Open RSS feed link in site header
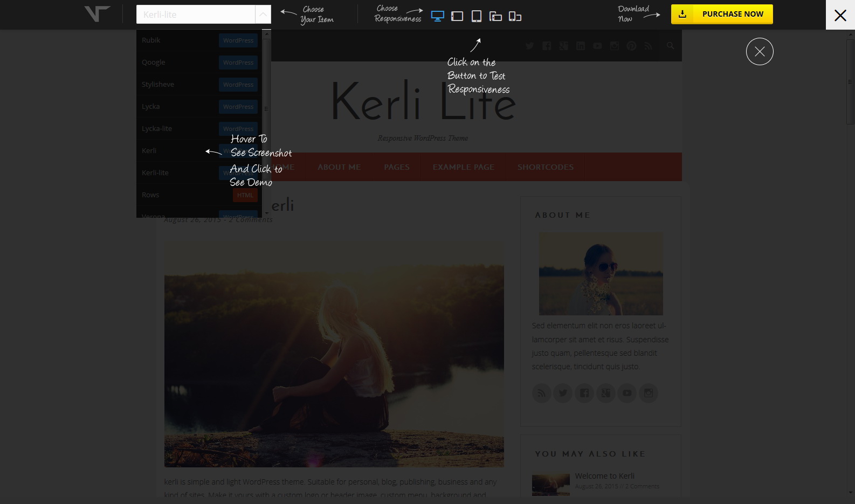 tap(648, 46)
